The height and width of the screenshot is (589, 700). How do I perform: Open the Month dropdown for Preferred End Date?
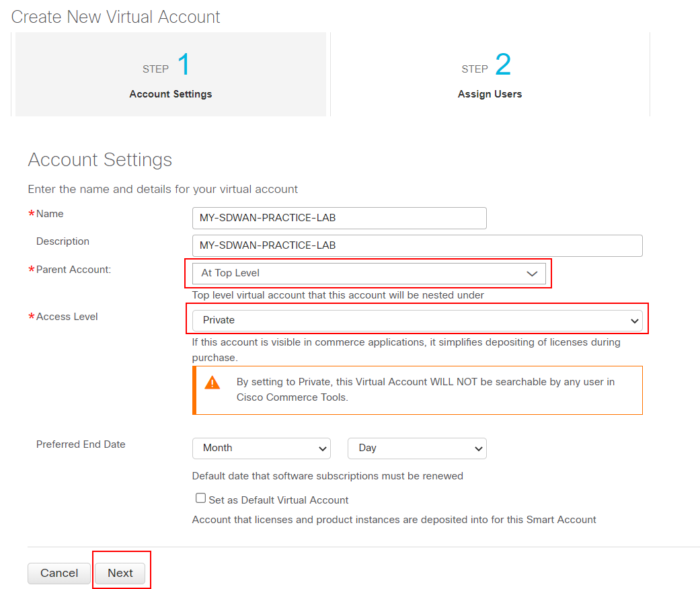pos(262,448)
